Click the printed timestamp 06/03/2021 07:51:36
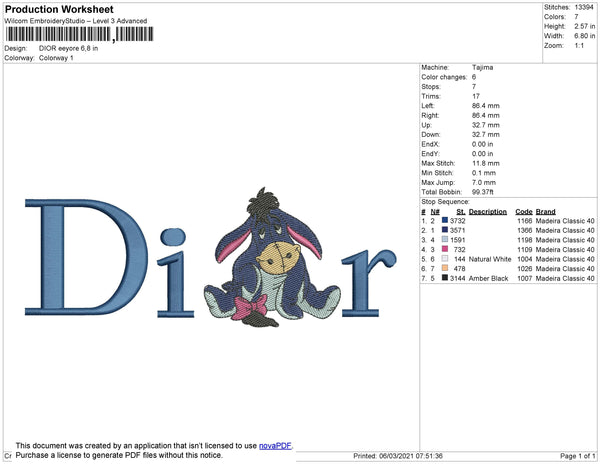This screenshot has width=600, height=464. (411, 456)
